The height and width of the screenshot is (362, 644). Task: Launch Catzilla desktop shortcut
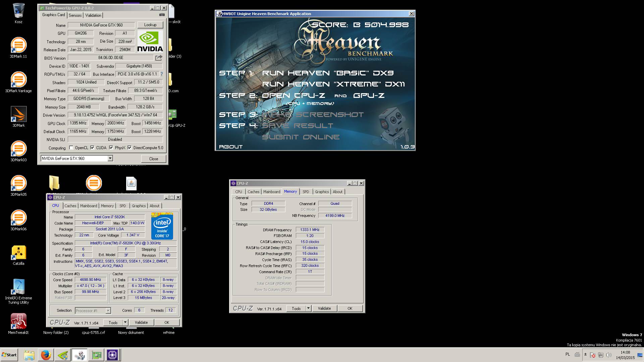tap(18, 255)
